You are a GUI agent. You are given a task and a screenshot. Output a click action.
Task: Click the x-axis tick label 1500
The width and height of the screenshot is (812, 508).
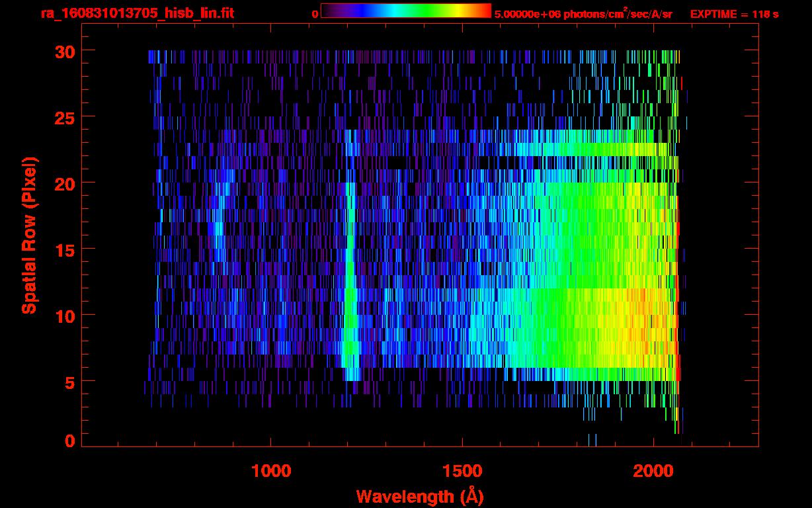(x=462, y=470)
